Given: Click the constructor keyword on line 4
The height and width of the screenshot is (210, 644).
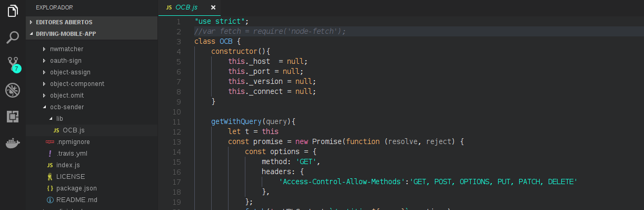Looking at the screenshot, I should (234, 51).
